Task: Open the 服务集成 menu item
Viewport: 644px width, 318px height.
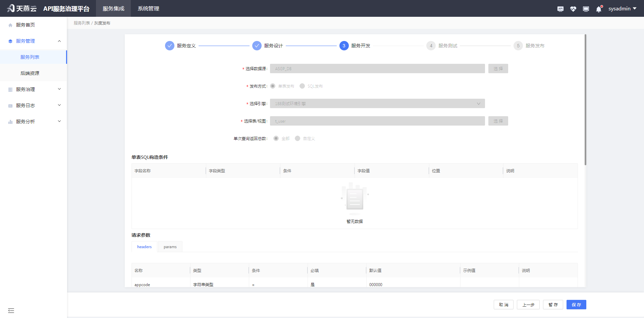Action: pyautogui.click(x=113, y=8)
